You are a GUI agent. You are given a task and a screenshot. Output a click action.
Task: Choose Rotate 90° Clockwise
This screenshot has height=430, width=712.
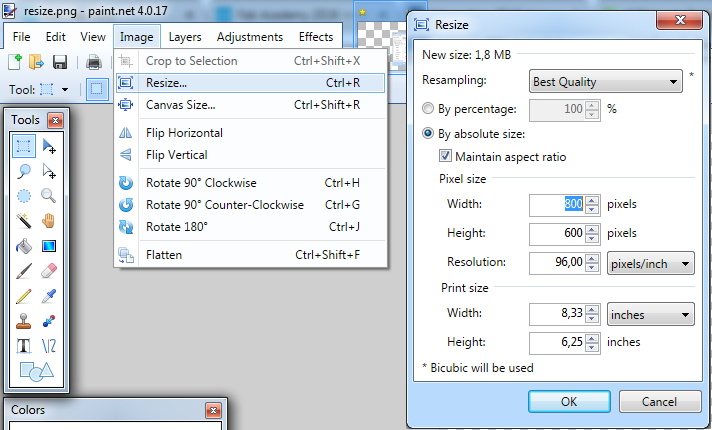tap(250, 183)
